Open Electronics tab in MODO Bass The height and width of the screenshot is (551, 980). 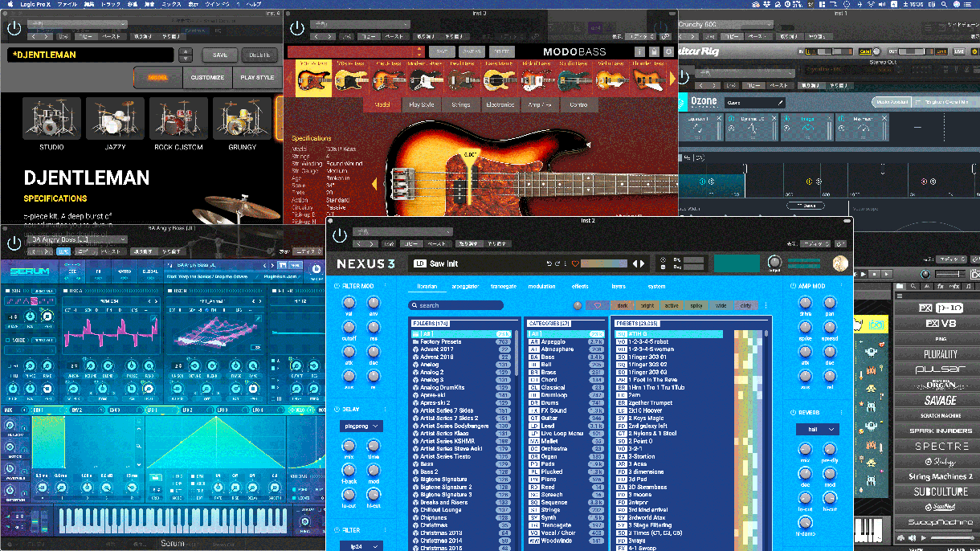point(500,104)
